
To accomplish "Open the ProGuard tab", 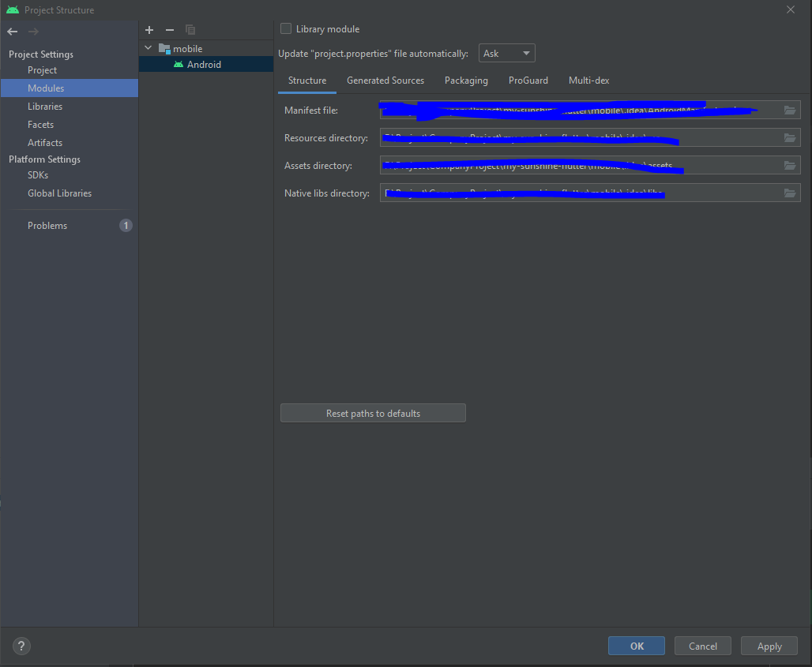I will 528,81.
